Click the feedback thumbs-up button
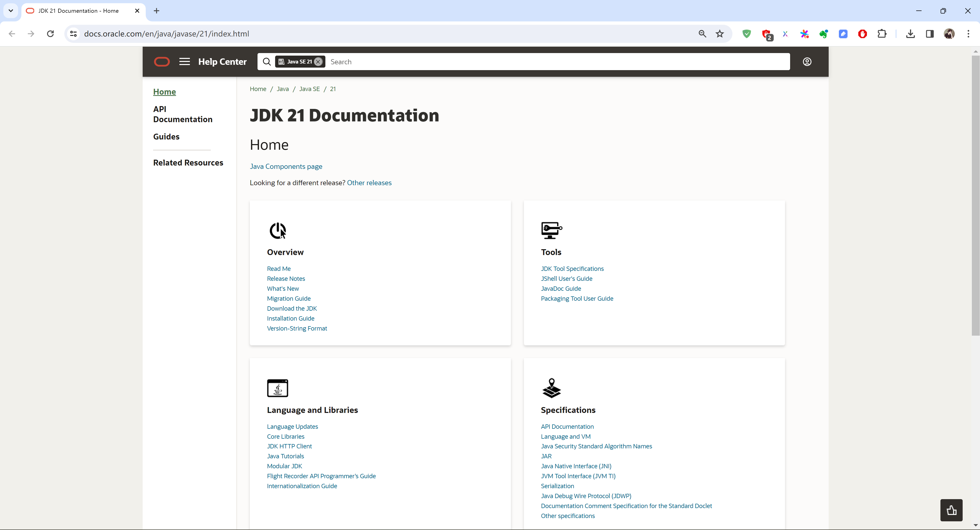This screenshot has height=530, width=980. click(951, 510)
